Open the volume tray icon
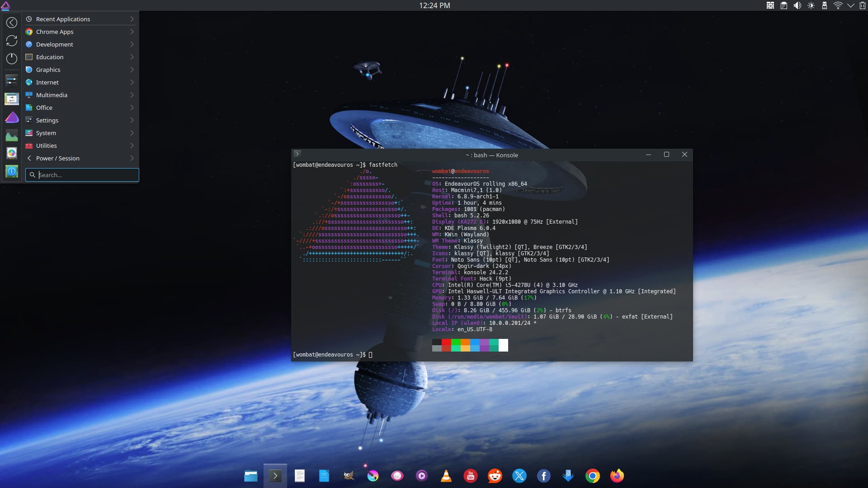The image size is (868, 488). tap(797, 5)
